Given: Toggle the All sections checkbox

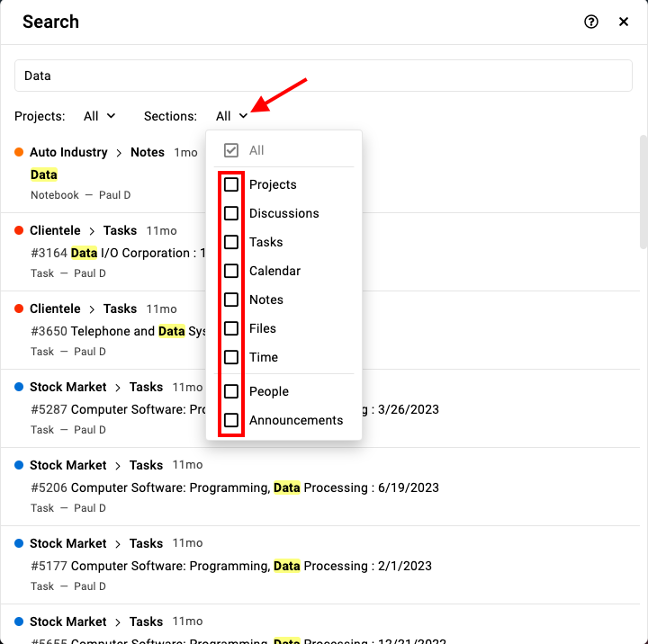Looking at the screenshot, I should [x=231, y=150].
